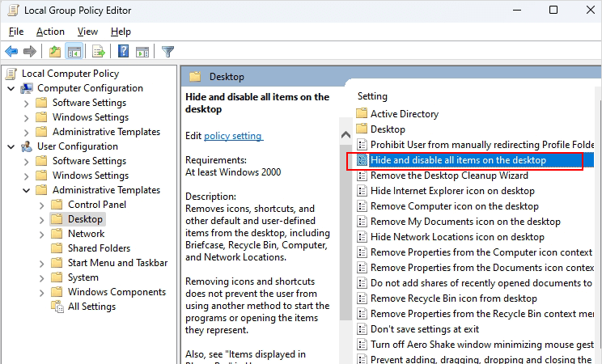Screen dimensions: 602x364
Task: Open the policy setting link
Action: coord(233,136)
